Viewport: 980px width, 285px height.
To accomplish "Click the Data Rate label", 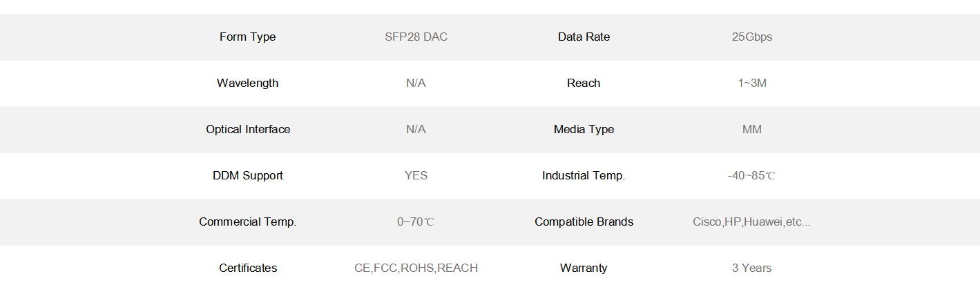I will (584, 37).
